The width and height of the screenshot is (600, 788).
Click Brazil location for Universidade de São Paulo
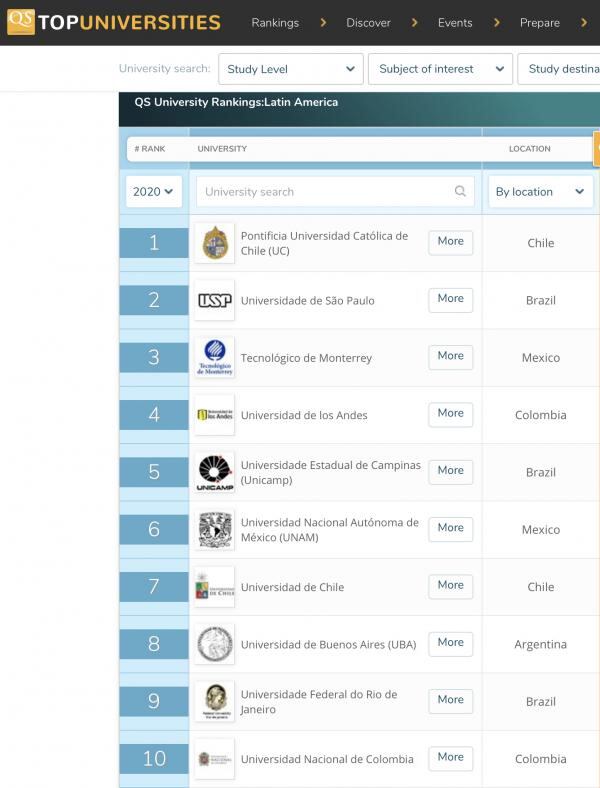[x=541, y=301]
